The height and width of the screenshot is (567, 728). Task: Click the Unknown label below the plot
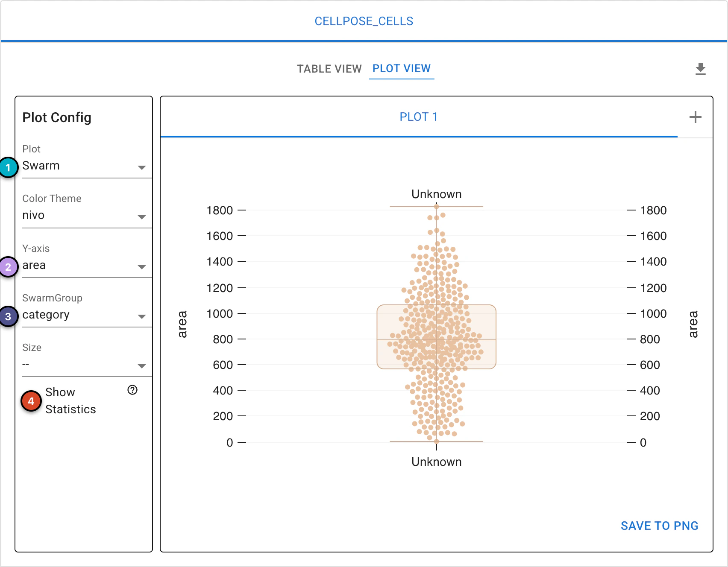[437, 462]
